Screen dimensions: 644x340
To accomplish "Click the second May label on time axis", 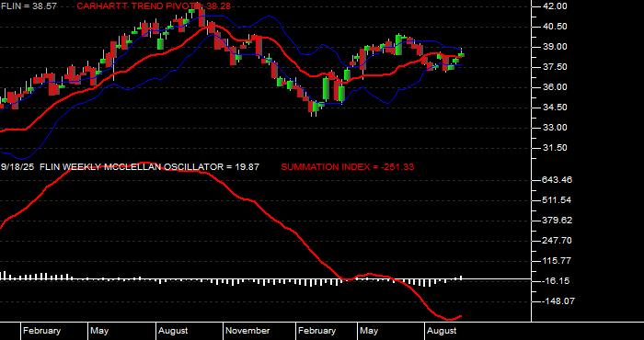I will point(369,331).
